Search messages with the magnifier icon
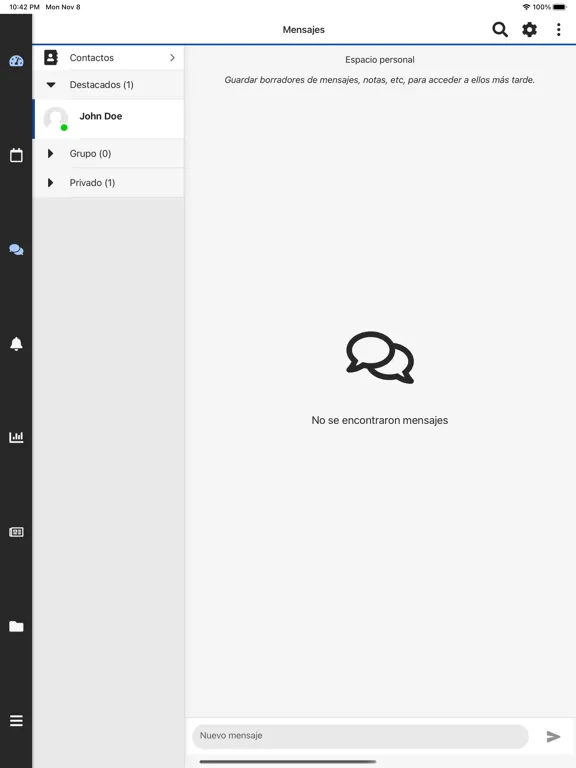 pyautogui.click(x=500, y=29)
